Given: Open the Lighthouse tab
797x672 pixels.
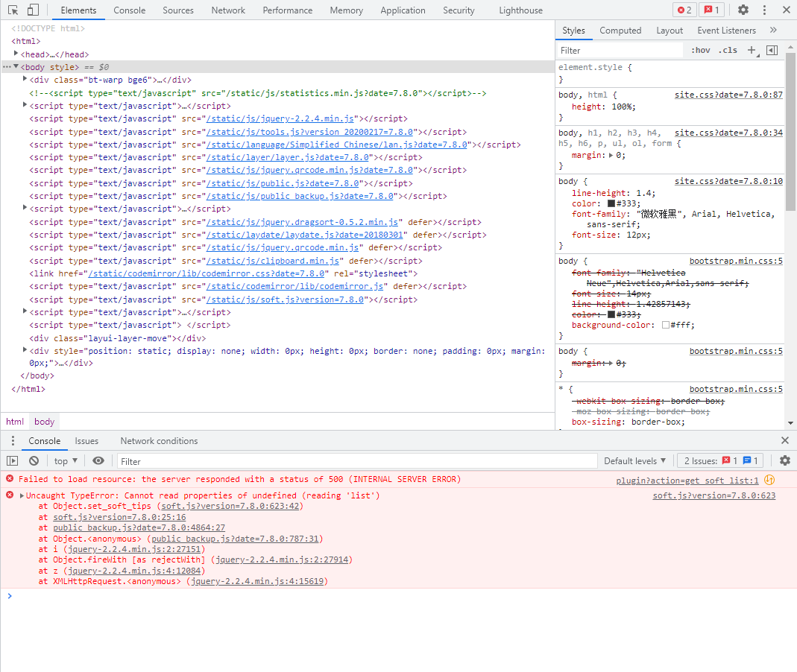Looking at the screenshot, I should click(520, 10).
